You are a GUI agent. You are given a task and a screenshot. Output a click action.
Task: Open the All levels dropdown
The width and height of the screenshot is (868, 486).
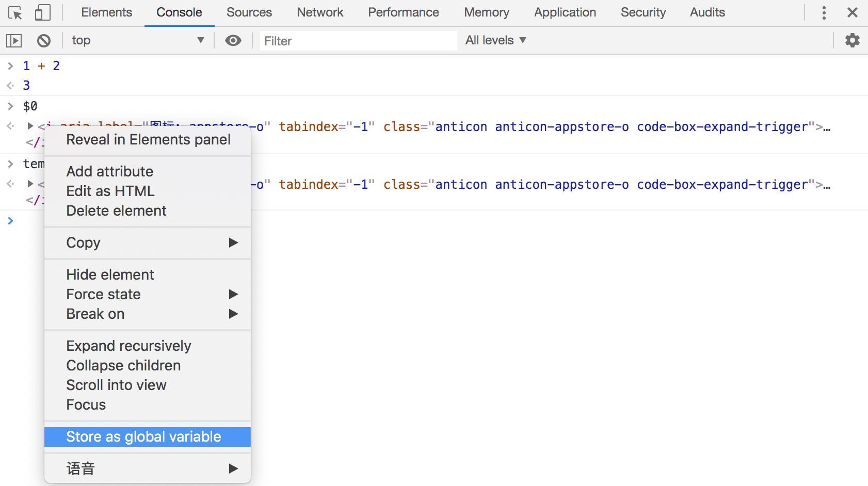[x=495, y=40]
